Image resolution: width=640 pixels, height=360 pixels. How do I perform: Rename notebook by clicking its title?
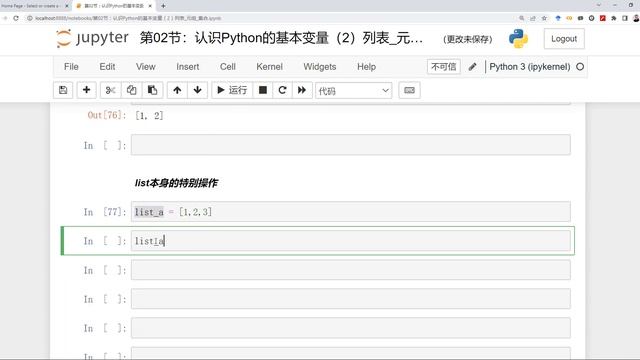(x=282, y=38)
